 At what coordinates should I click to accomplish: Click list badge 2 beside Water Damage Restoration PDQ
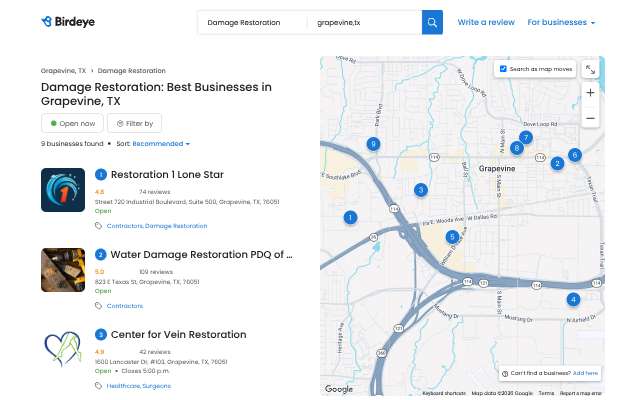point(101,255)
